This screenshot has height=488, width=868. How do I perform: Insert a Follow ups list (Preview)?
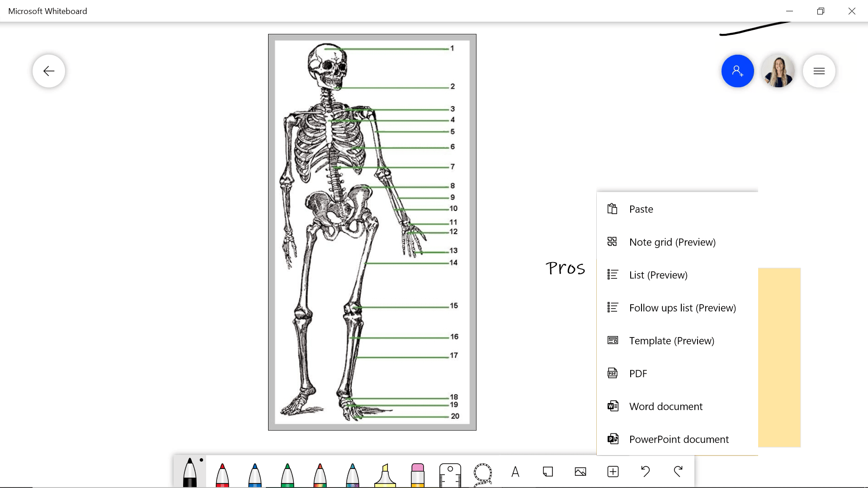(x=677, y=308)
